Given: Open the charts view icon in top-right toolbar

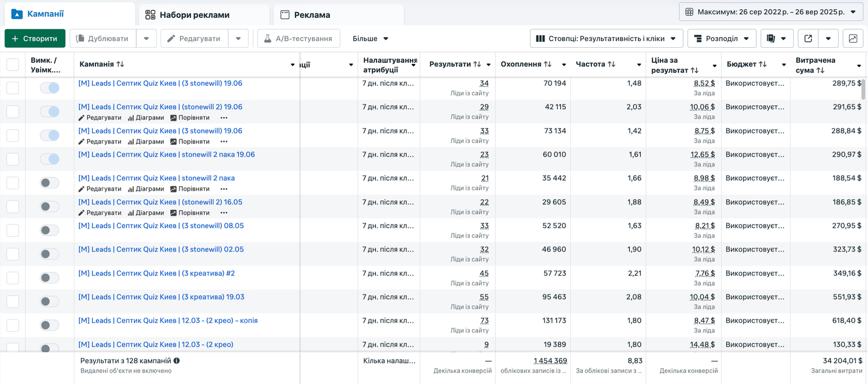Looking at the screenshot, I should [853, 39].
